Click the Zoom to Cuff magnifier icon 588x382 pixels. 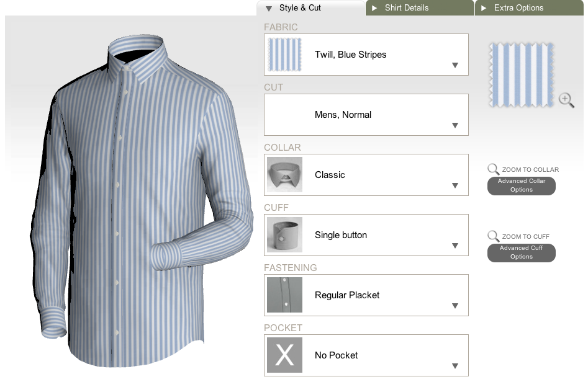(x=493, y=236)
